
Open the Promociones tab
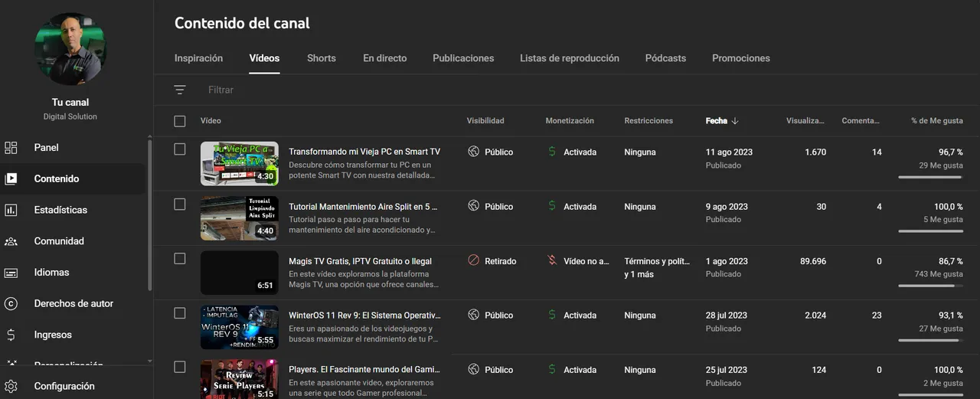[741, 58]
